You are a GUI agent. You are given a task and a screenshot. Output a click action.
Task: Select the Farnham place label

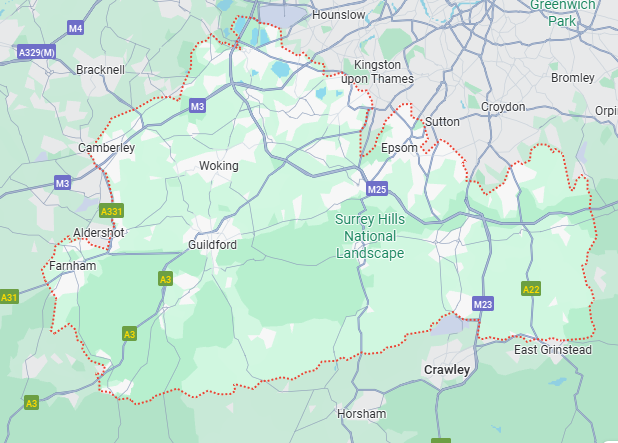[x=73, y=266]
